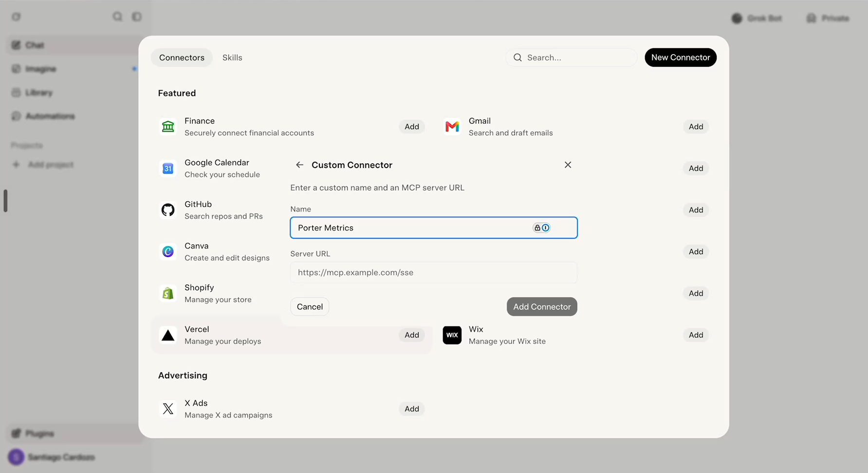868x473 pixels.
Task: Cancel the custom connector form
Action: (310, 307)
